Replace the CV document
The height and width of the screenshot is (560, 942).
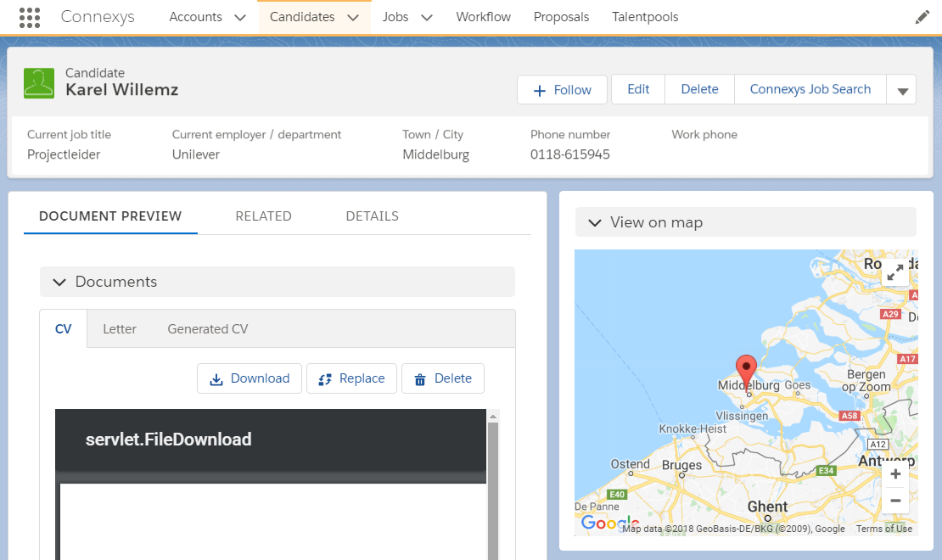[351, 378]
